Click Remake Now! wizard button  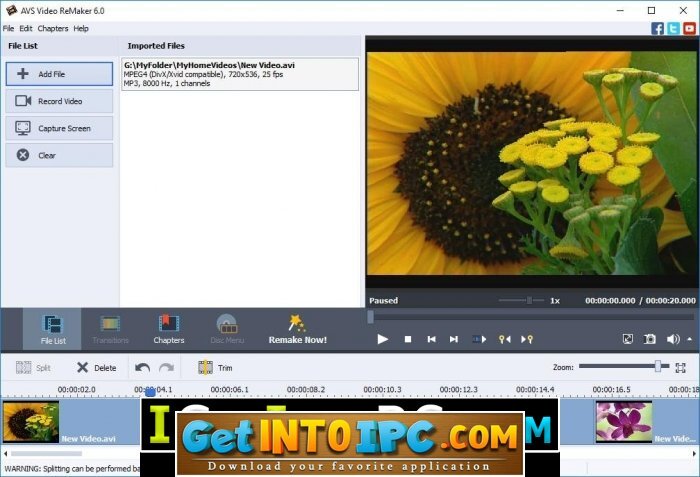pyautogui.click(x=297, y=329)
